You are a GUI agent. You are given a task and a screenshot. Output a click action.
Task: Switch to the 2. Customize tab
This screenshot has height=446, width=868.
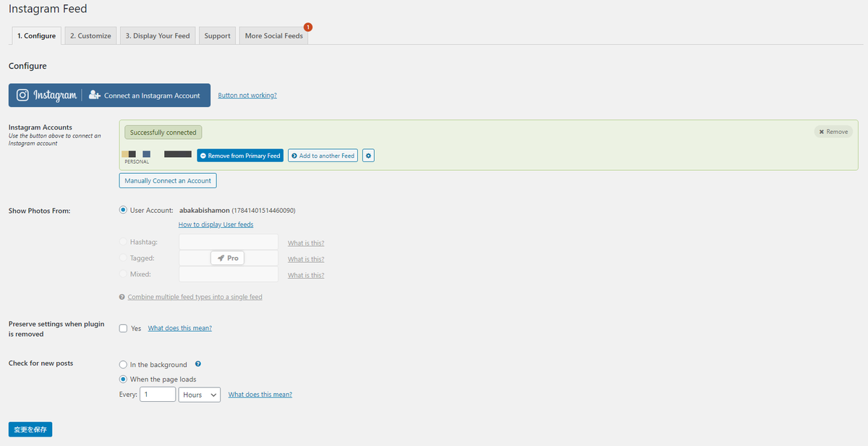(x=90, y=35)
